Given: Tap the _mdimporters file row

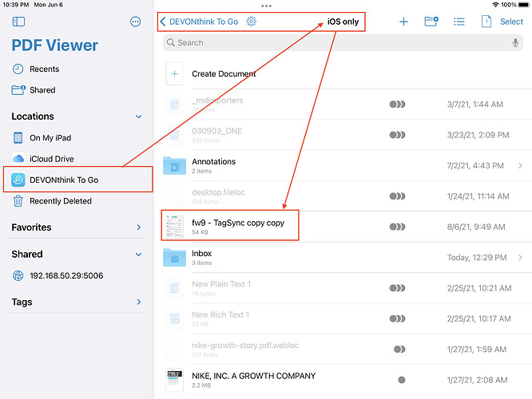Looking at the screenshot, I should tap(343, 104).
